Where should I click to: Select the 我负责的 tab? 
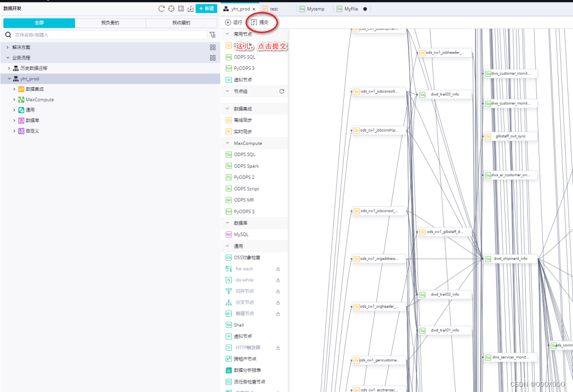click(110, 23)
